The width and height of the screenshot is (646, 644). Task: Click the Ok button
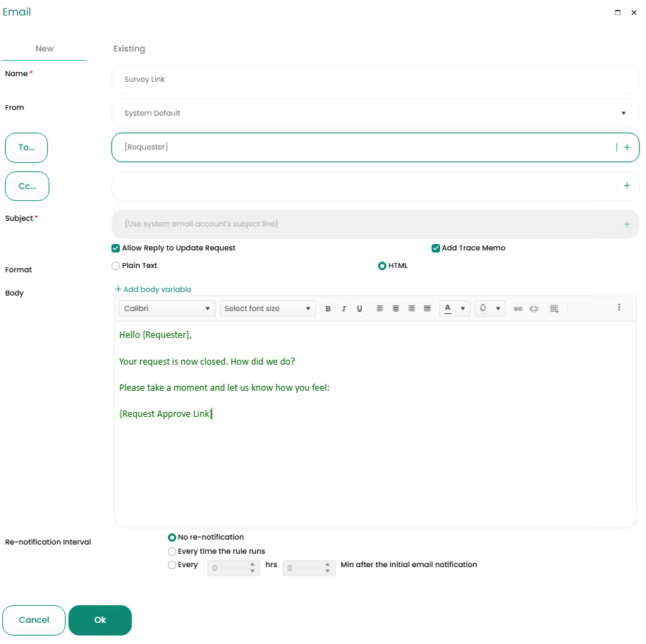coord(100,620)
